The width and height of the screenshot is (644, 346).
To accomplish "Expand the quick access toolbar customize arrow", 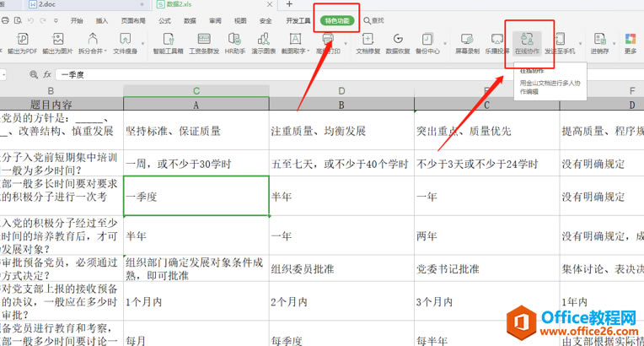I will 56,20.
